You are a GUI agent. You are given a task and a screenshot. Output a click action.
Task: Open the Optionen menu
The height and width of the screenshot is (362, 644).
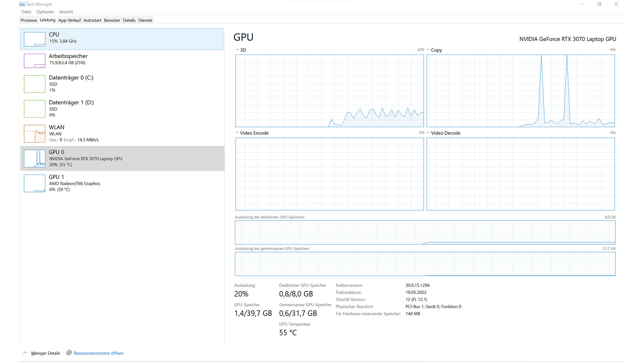tap(45, 12)
